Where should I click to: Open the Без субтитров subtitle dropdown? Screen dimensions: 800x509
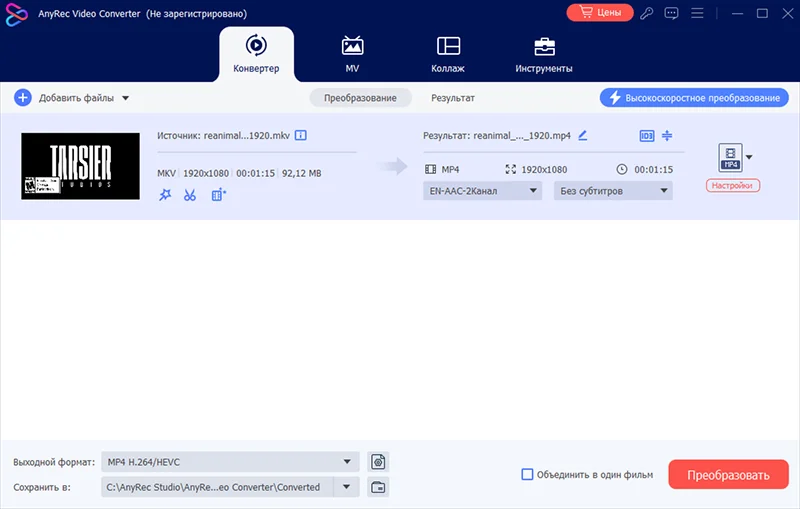point(613,191)
